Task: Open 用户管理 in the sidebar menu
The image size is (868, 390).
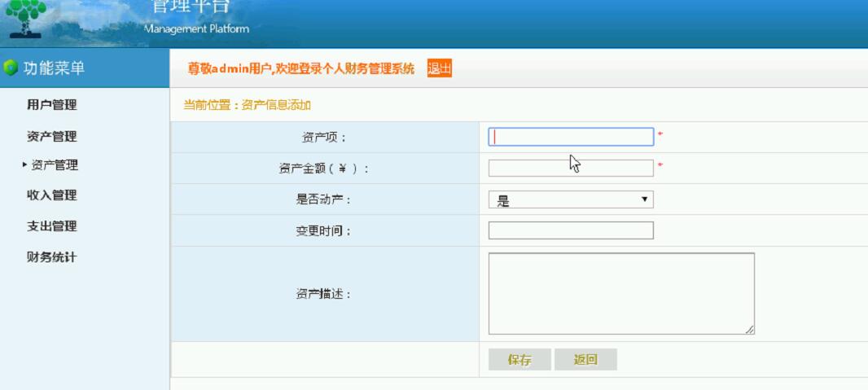Action: coord(52,104)
